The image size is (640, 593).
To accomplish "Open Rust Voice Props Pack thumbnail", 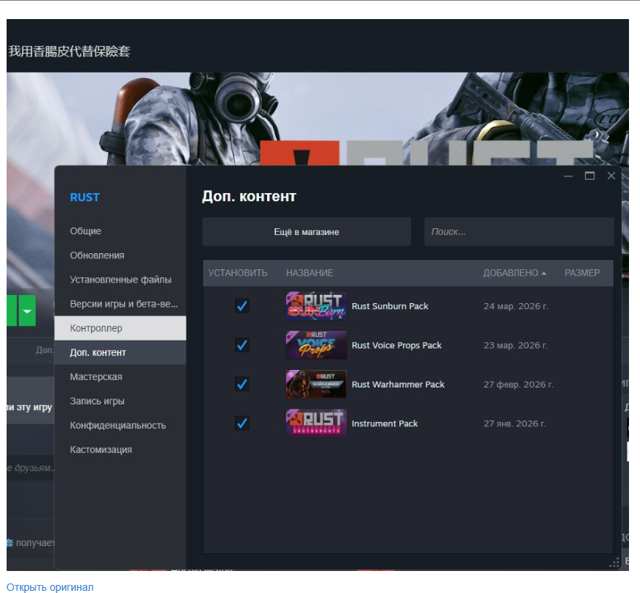I will (x=316, y=345).
